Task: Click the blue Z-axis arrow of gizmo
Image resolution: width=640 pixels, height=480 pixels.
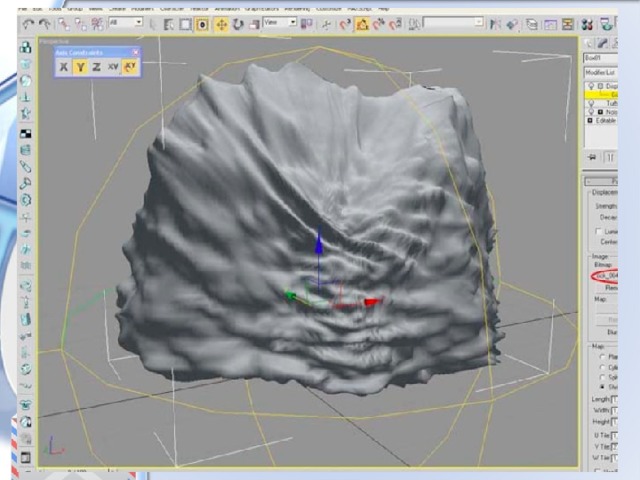Action: (319, 244)
